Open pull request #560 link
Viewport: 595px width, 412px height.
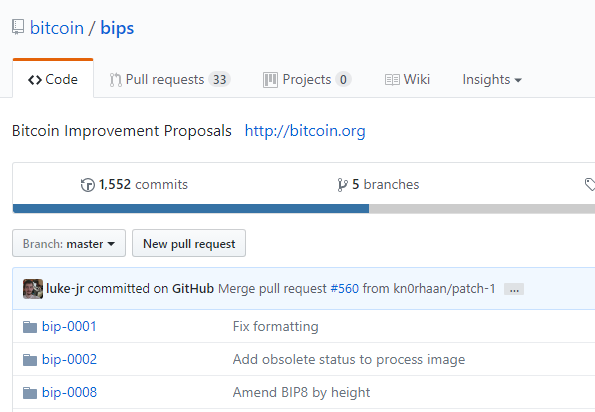click(345, 289)
